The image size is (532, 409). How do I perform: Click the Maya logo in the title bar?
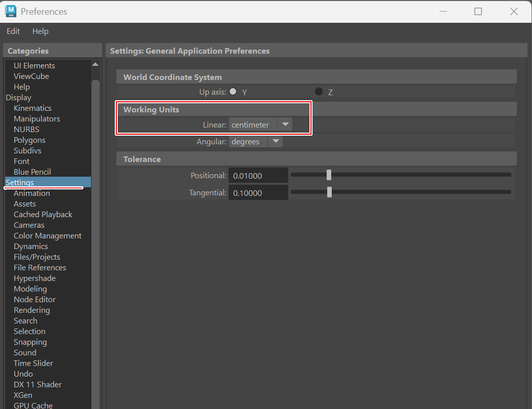(x=11, y=11)
